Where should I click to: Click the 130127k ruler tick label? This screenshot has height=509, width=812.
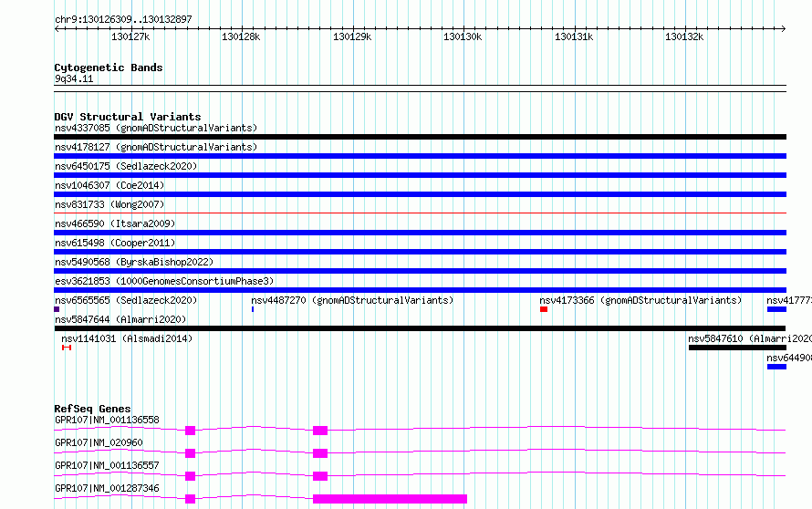[130, 36]
